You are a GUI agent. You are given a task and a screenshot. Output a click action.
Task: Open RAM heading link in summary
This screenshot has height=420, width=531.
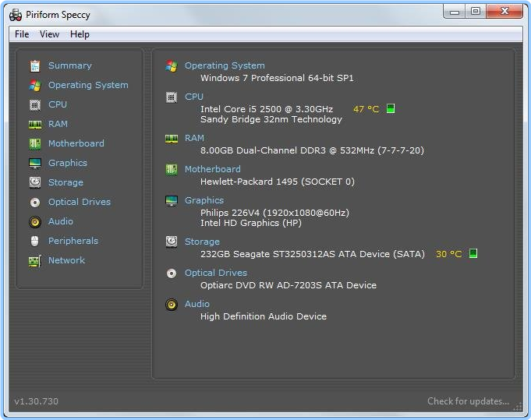coord(194,138)
